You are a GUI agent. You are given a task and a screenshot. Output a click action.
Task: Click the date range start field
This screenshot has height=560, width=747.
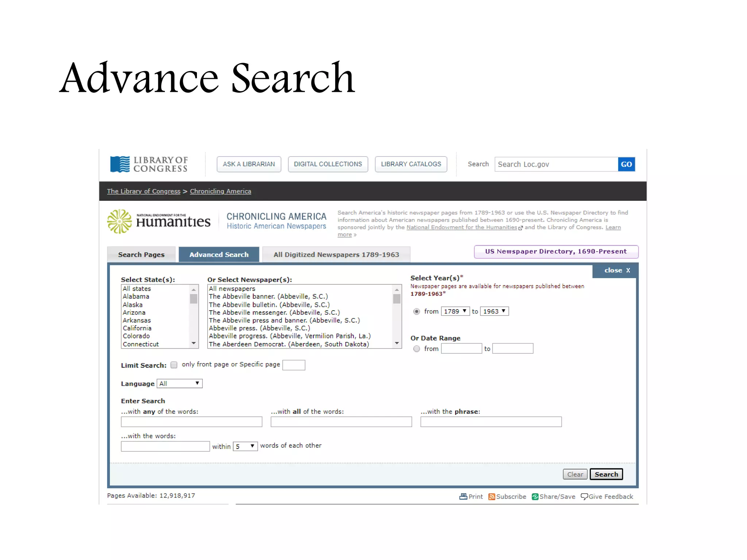[461, 349]
